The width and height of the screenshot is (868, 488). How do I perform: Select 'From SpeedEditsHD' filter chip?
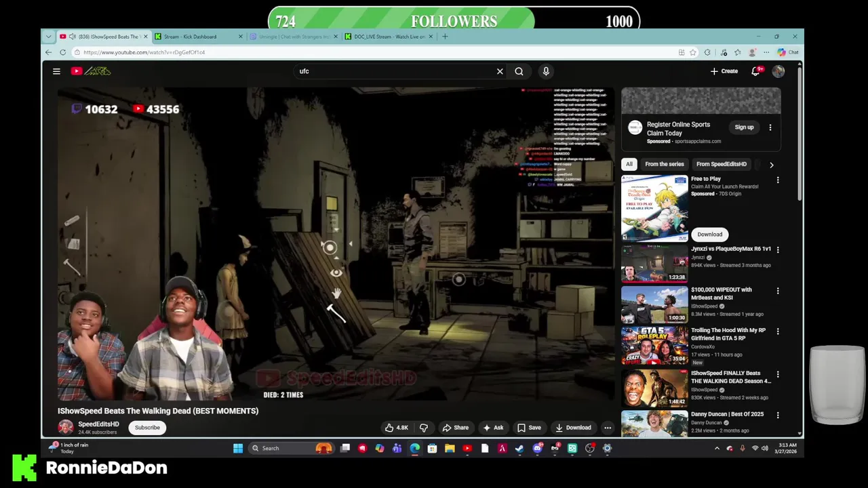pyautogui.click(x=722, y=164)
